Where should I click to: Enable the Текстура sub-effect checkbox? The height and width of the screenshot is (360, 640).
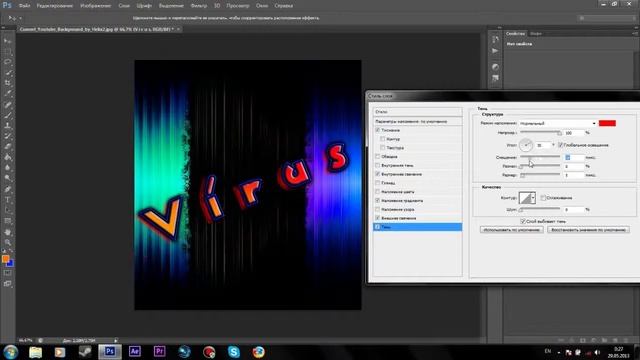coord(382,148)
